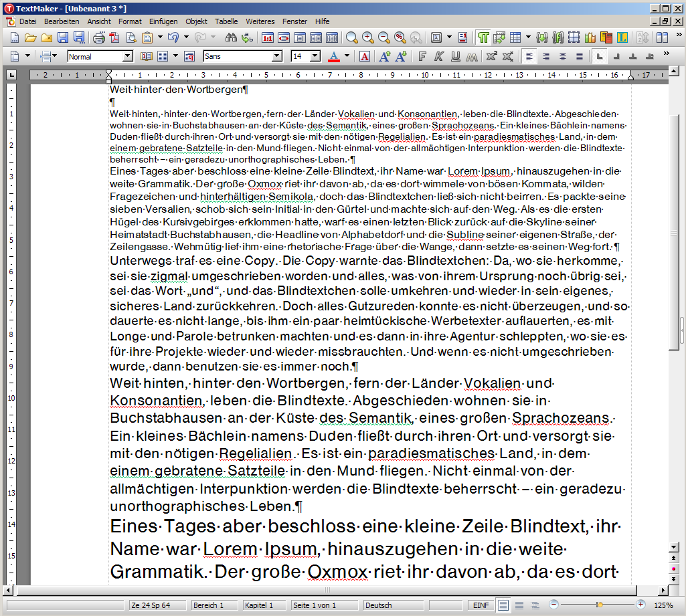This screenshot has height=616, width=686.
Task: Open the Ansicht menu
Action: tap(99, 21)
